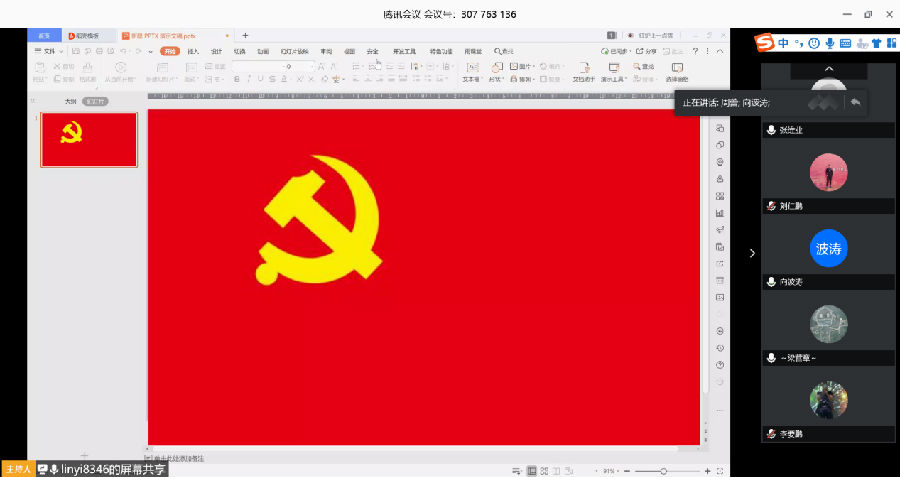The image size is (900, 477).
Task: Click the undo arrow in quick access bar
Action: (123, 52)
